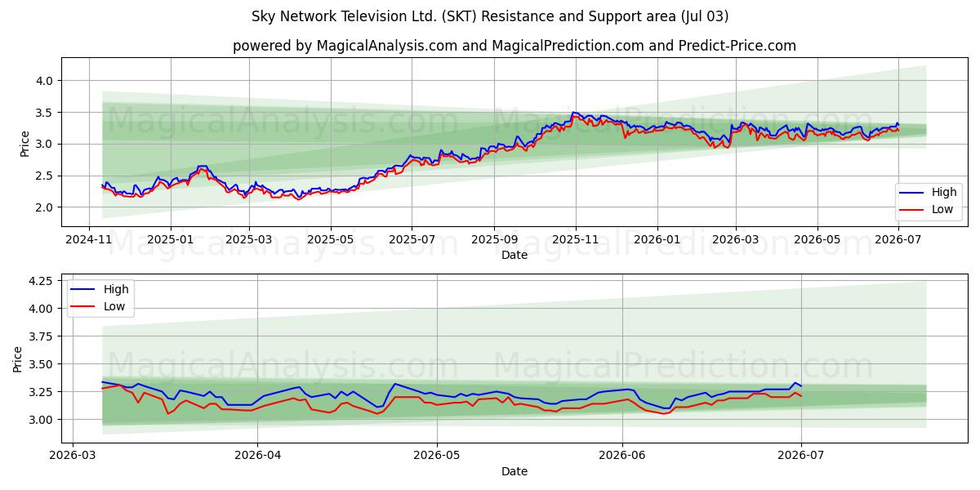Image resolution: width=980 pixels, height=490 pixels.
Task: Click the 'Price' y-axis label of bottom chart
Action: pos(18,359)
